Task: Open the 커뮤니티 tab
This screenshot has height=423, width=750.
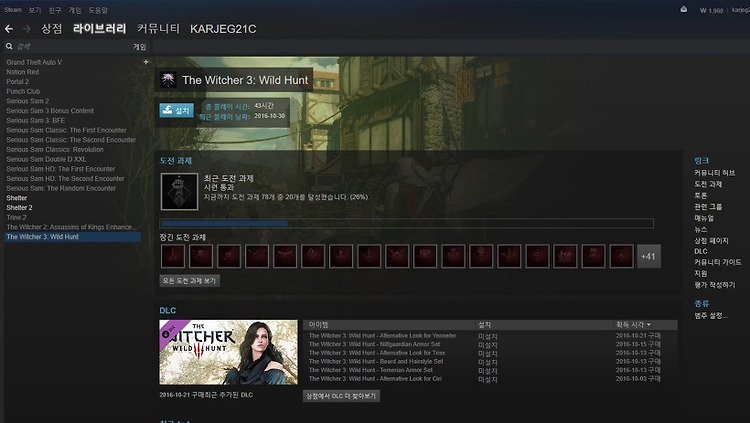Action: click(158, 29)
